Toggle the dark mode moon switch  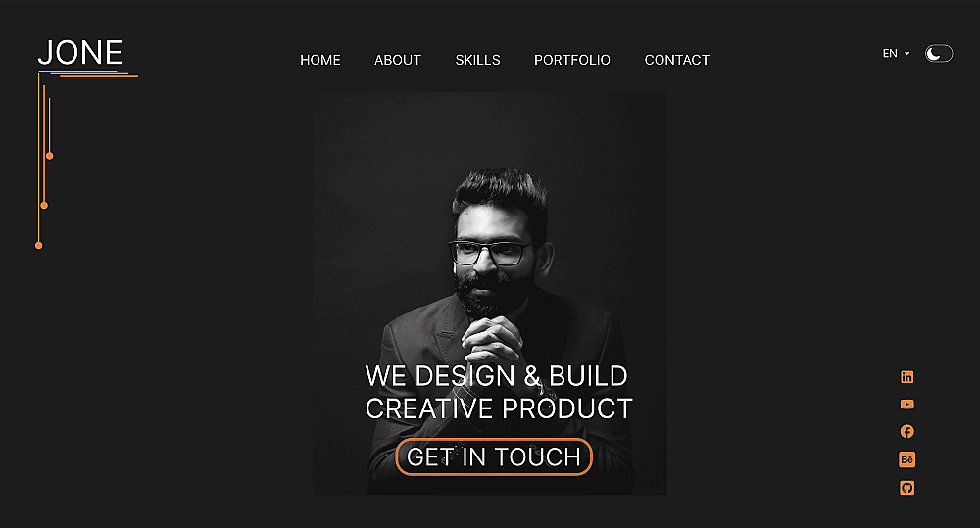click(939, 54)
